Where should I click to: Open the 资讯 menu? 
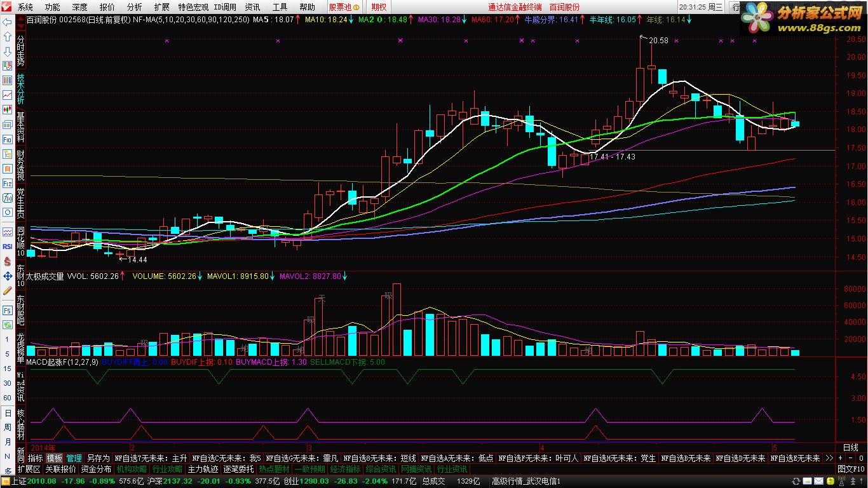pyautogui.click(x=252, y=7)
